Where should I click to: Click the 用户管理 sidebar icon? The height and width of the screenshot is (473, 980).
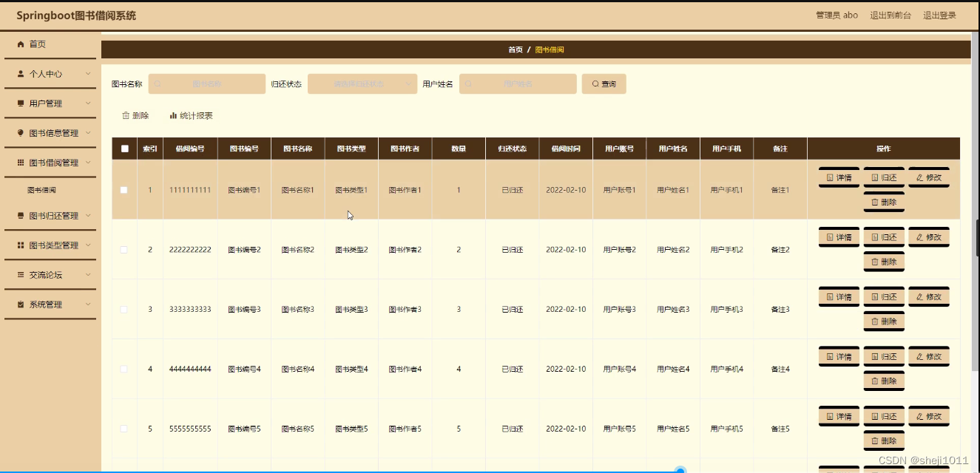(20, 103)
